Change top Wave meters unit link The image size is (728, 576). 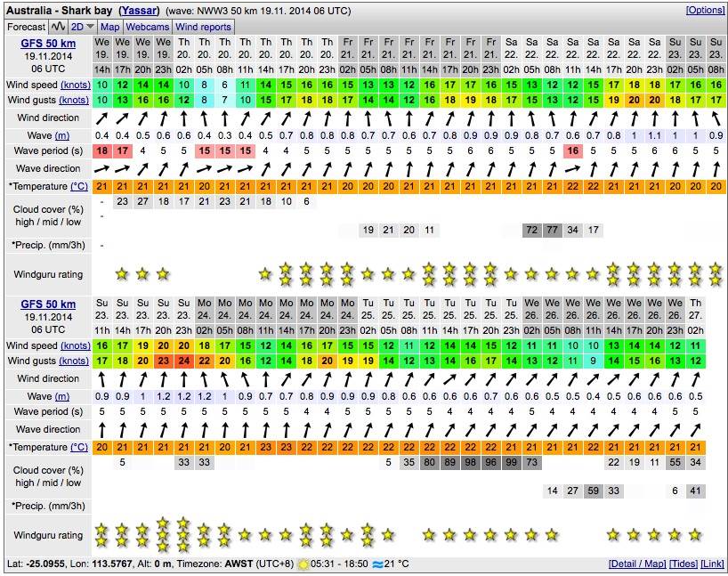(x=61, y=135)
